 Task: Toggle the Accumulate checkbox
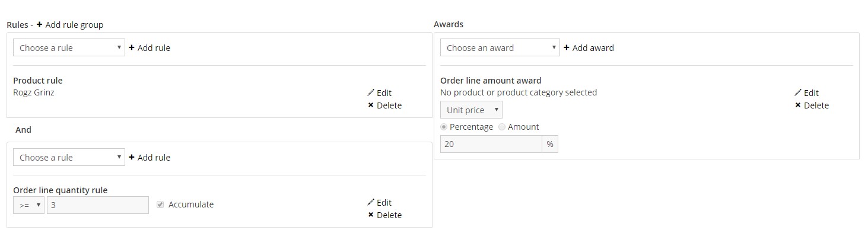tap(160, 204)
